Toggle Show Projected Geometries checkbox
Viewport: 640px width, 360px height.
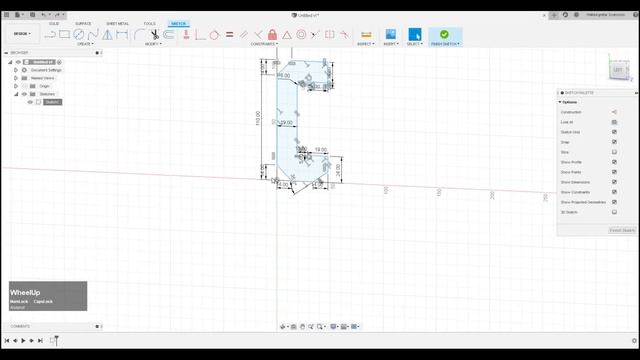614,202
